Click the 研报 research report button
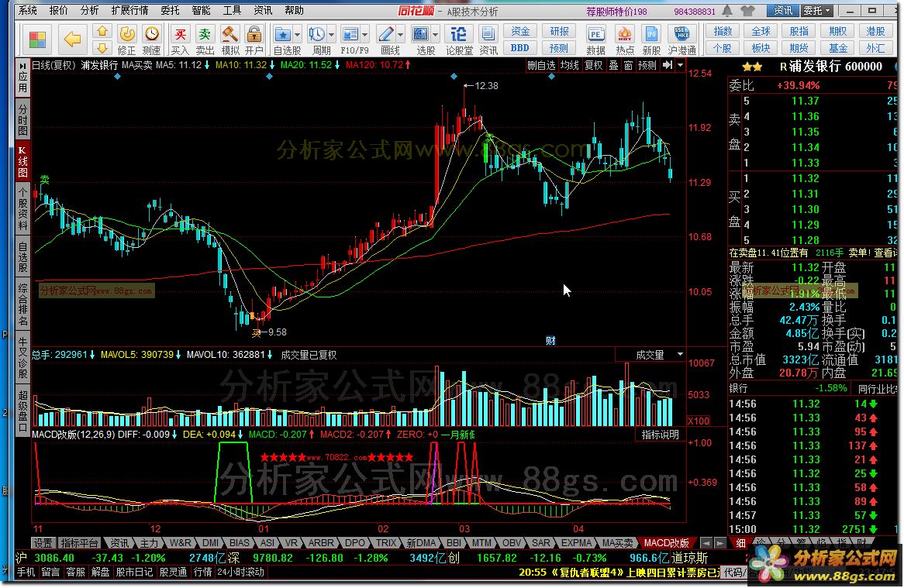This screenshot has height=588, width=904. 559,31
